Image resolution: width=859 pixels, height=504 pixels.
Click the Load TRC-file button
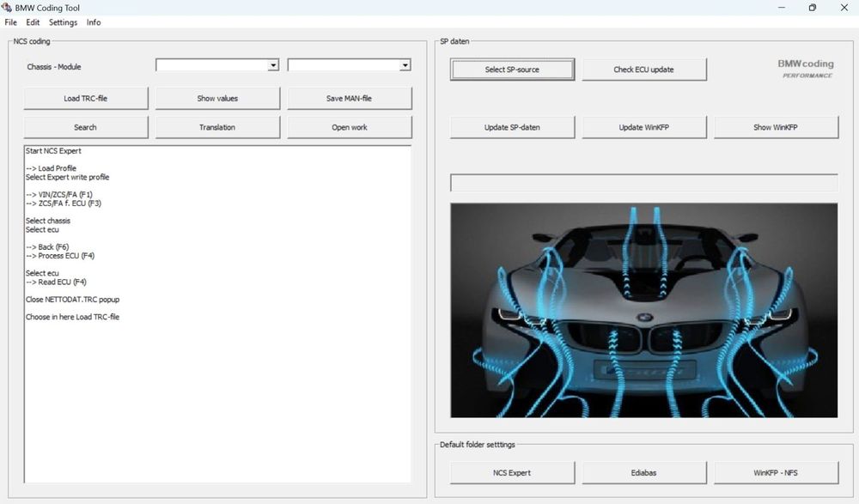(85, 99)
